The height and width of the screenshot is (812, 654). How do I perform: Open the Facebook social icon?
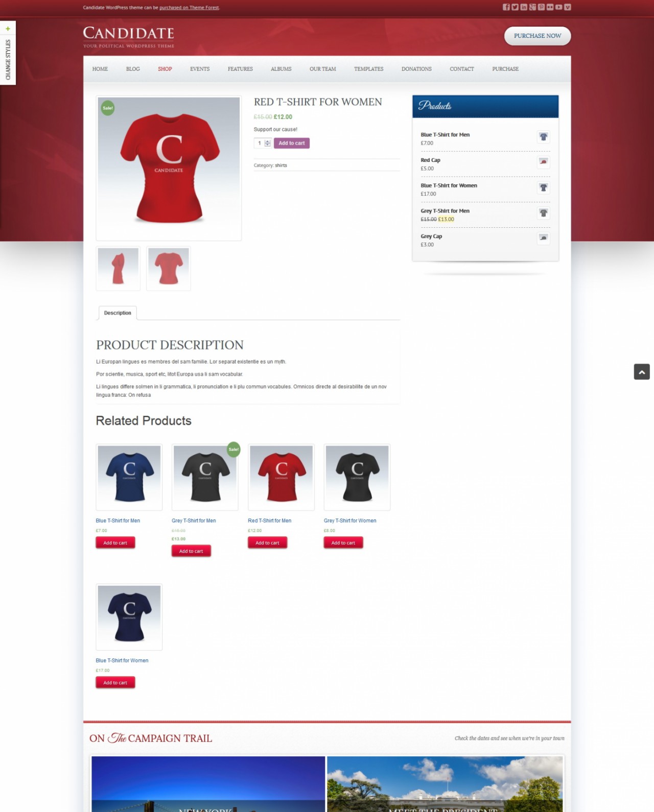506,7
